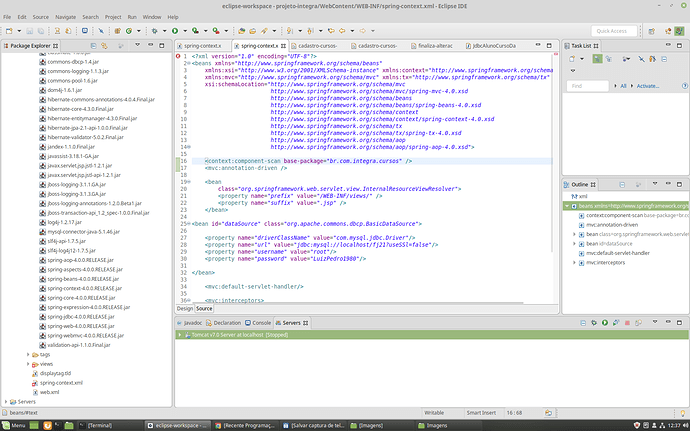
Task: Click Hide Completed Tasks icon in Task List
Action: click(x=641, y=59)
